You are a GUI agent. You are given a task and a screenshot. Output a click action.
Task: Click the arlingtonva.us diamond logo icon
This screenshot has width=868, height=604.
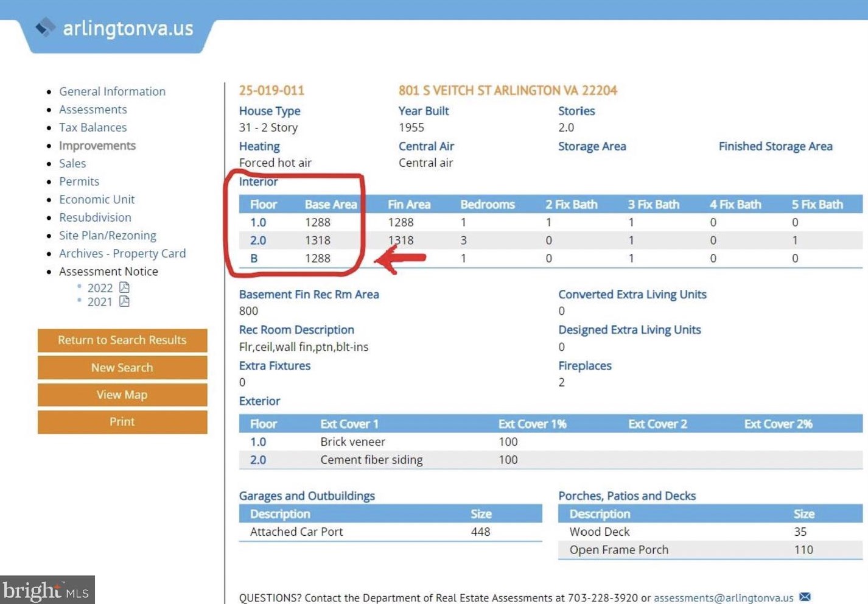pos(45,27)
